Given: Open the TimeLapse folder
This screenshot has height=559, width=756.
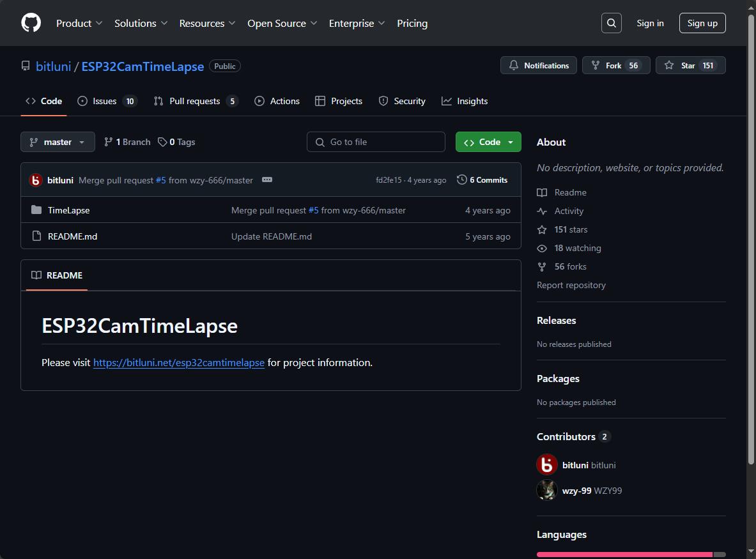Looking at the screenshot, I should coord(68,210).
